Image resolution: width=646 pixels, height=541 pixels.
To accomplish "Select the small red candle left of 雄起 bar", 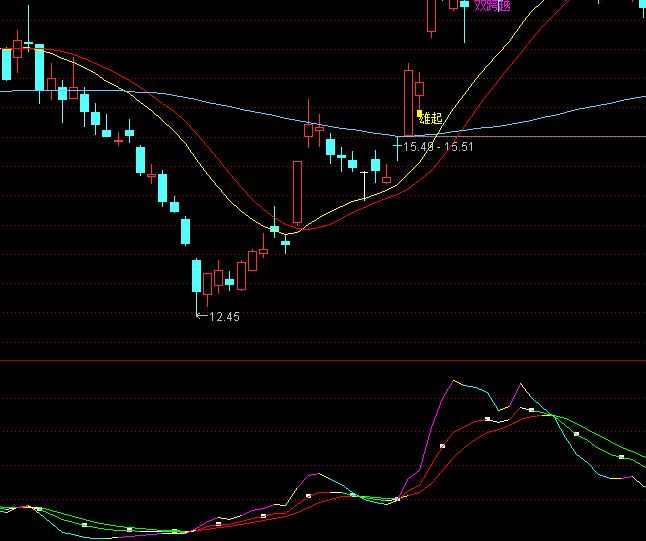I will (x=387, y=180).
